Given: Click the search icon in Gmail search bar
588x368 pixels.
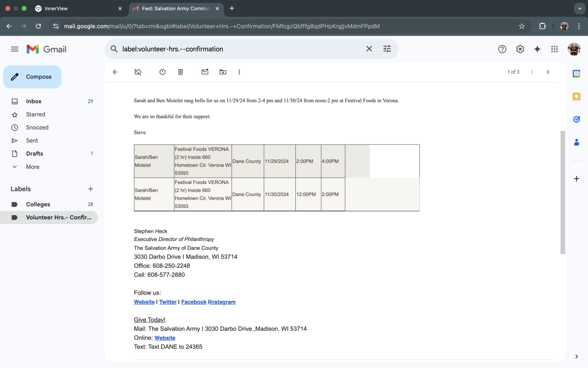Looking at the screenshot, I should coord(114,49).
